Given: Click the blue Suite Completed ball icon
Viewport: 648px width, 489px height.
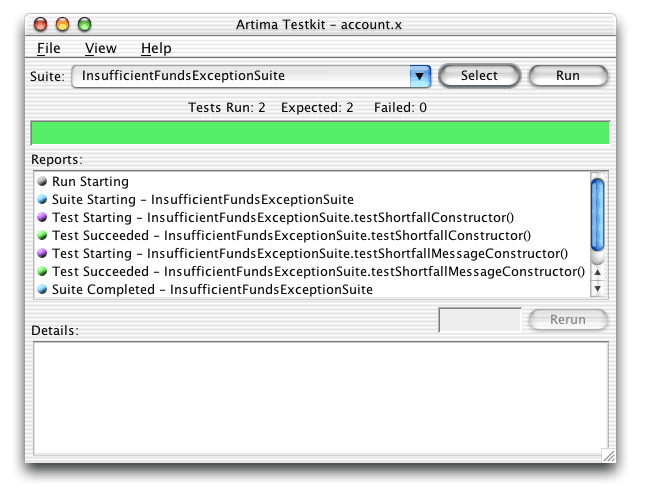Looking at the screenshot, I should [x=42, y=289].
